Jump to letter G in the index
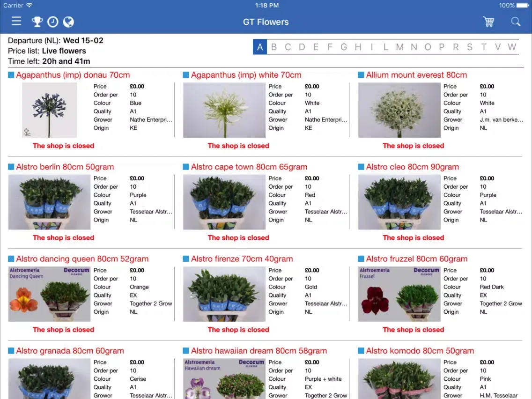Screen dimensions: 532x399 coord(344,47)
